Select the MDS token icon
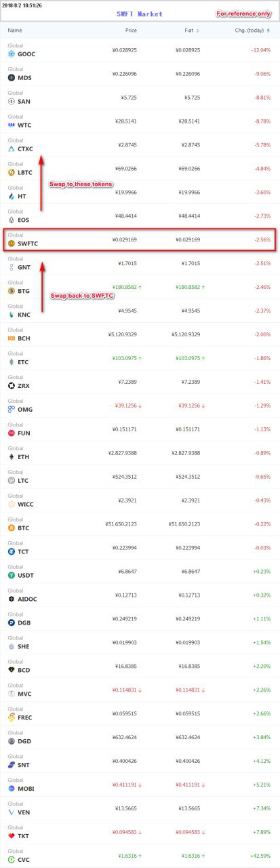Screen dimensions: 280x868 (12, 78)
